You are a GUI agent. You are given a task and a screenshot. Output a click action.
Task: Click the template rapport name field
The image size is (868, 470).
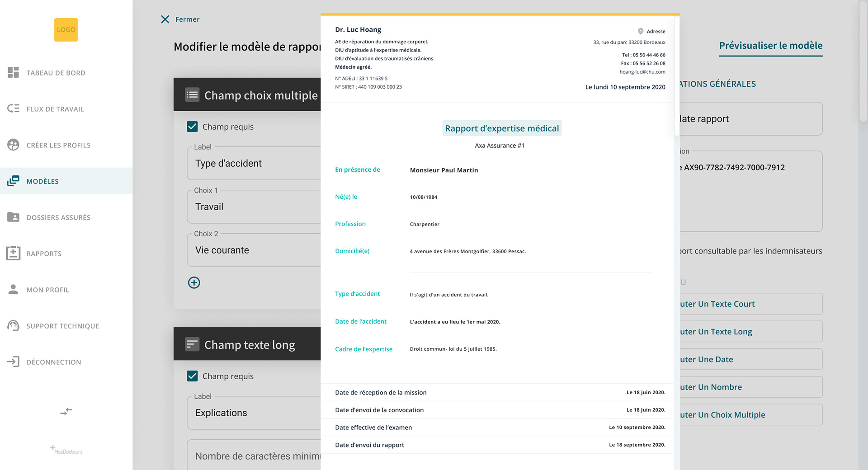click(x=751, y=119)
